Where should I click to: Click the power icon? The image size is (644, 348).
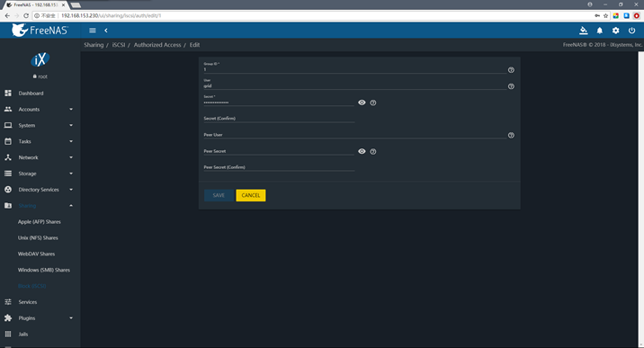[631, 31]
